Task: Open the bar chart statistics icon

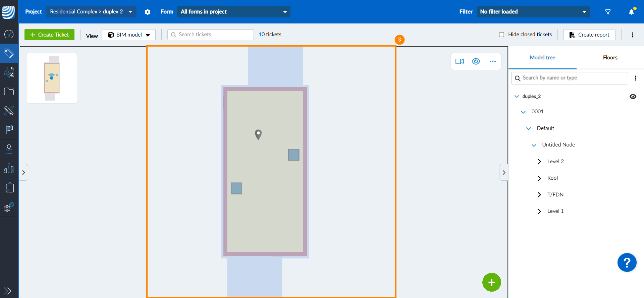Action: 9,169
